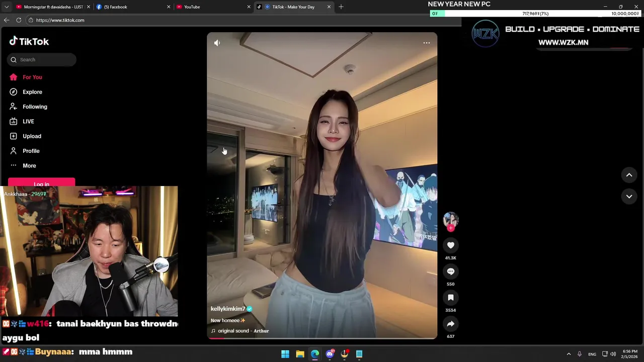The height and width of the screenshot is (362, 644).
Task: Open the volume control tray icon
Action: (x=613, y=354)
